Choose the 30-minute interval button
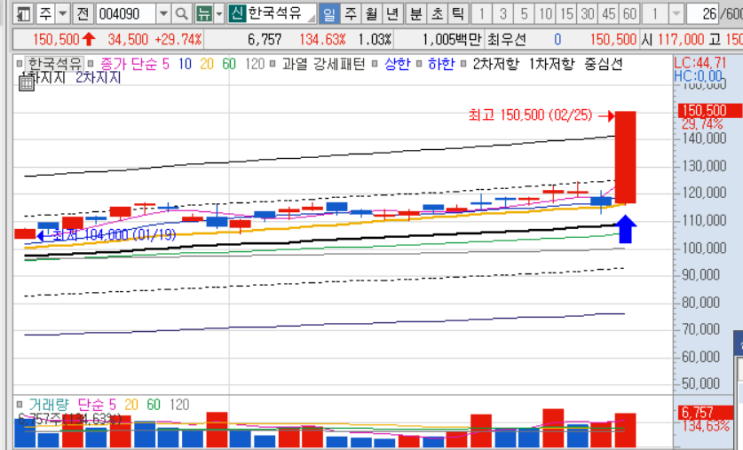The image size is (743, 450). pos(588,14)
